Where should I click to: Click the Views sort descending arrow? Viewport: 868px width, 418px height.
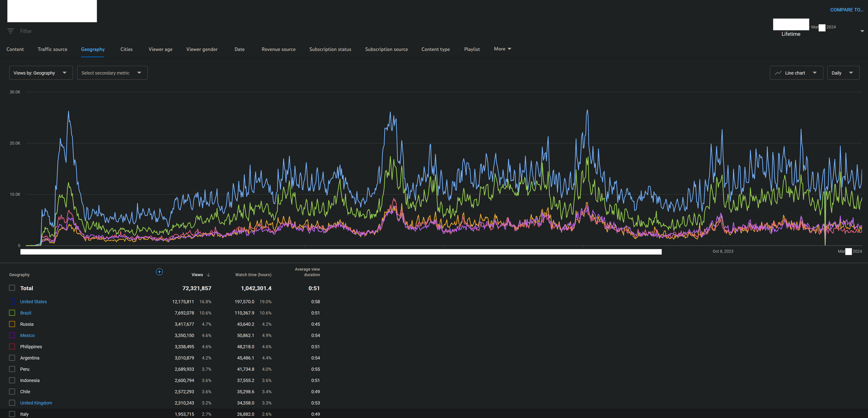click(x=208, y=275)
